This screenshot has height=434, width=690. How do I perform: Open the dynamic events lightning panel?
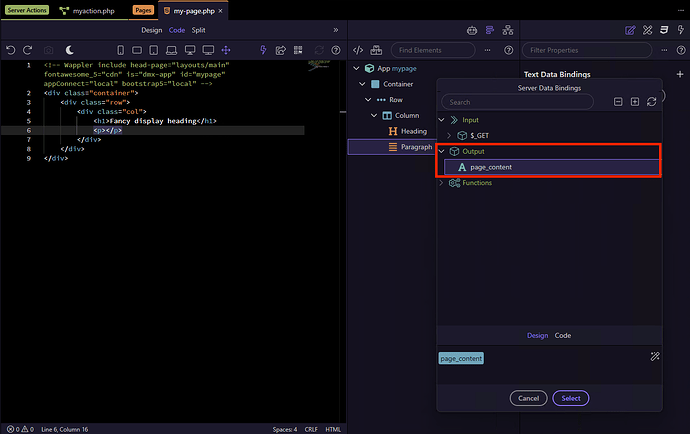coord(681,30)
